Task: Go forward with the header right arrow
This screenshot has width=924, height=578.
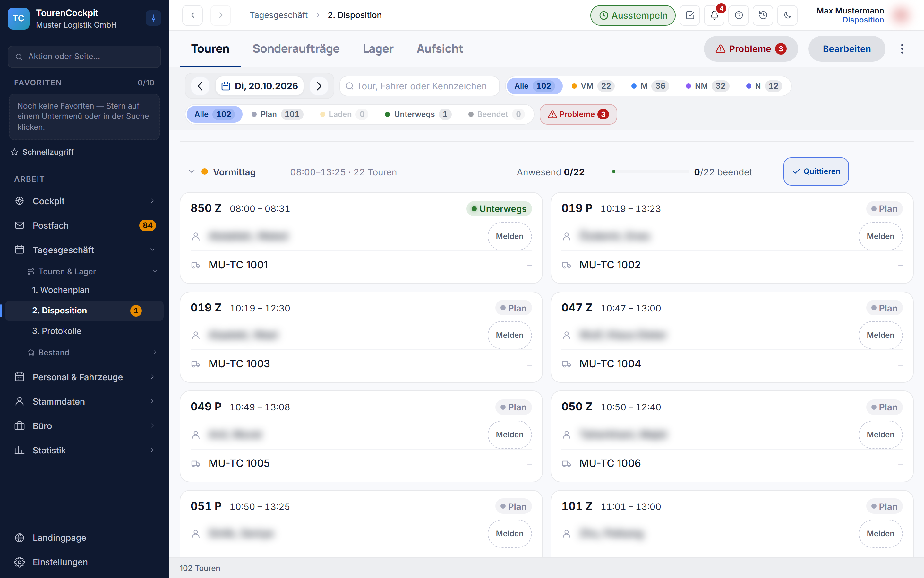Action: pyautogui.click(x=221, y=15)
